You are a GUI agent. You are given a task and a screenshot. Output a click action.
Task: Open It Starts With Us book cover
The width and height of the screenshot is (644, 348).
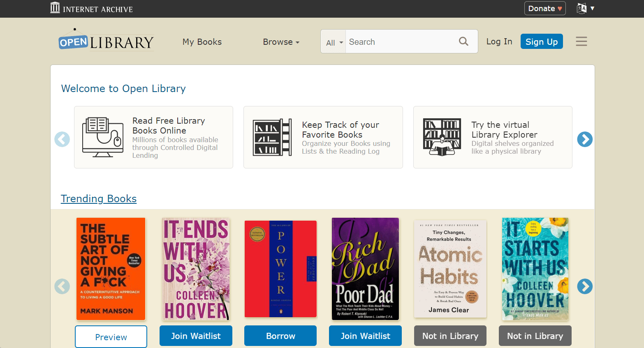[535, 269]
